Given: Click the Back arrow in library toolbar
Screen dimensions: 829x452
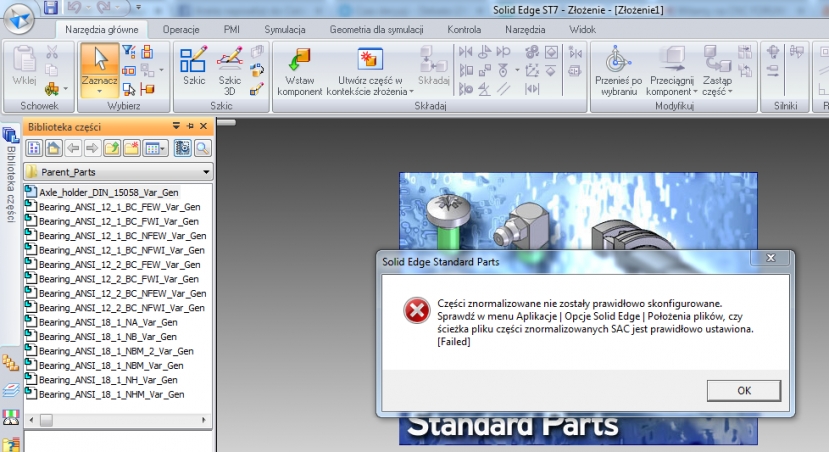Looking at the screenshot, I should tap(73, 149).
